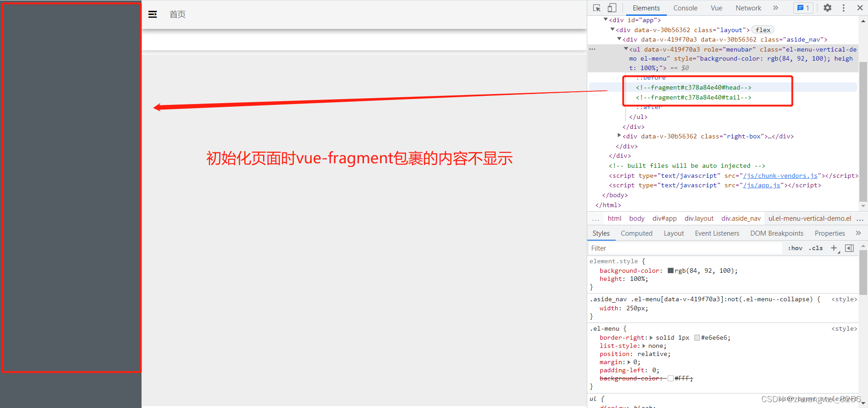Toggle the .cls classes button
Image resolution: width=868 pixels, height=408 pixels.
pyautogui.click(x=816, y=248)
